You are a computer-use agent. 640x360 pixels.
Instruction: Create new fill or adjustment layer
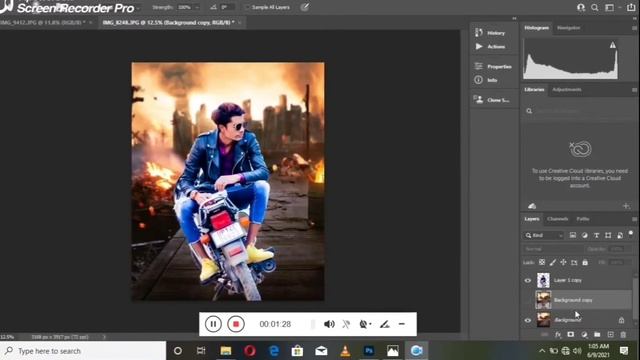584,334
